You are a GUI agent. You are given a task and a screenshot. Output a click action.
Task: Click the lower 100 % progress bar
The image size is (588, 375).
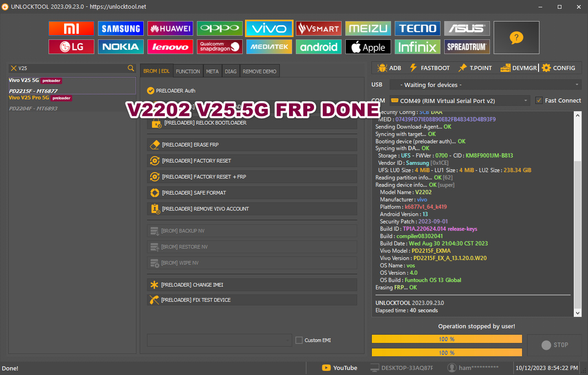[x=446, y=353]
